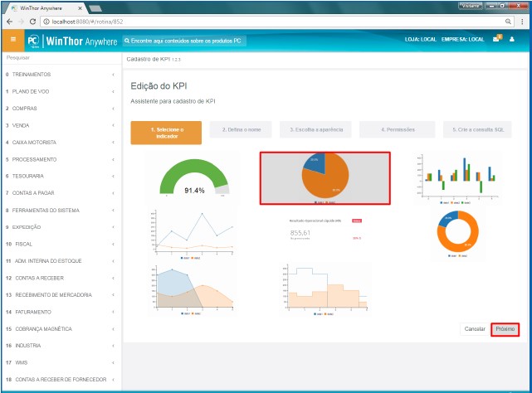
Task: Open the hamburger menu button
Action: pyautogui.click(x=13, y=40)
